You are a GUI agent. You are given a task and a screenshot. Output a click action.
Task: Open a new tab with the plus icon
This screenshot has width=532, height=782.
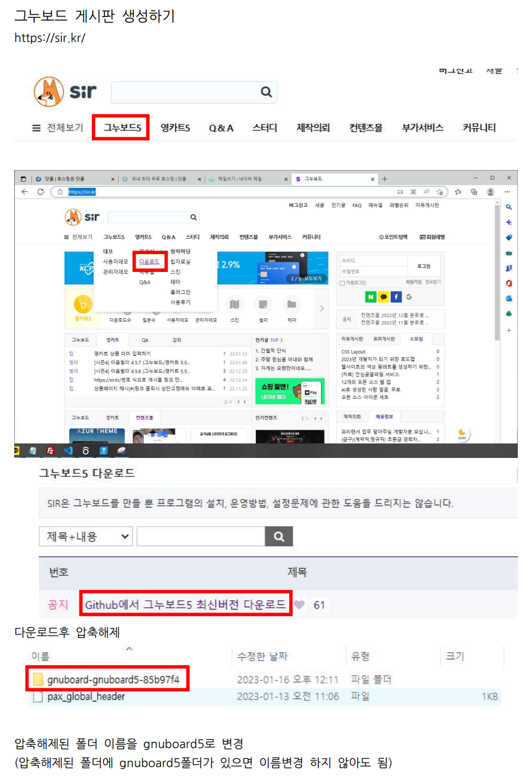384,179
